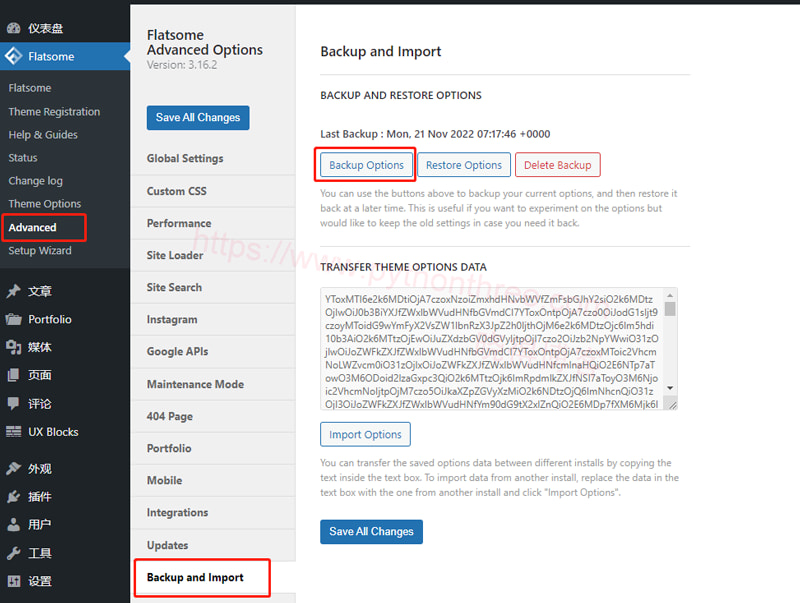Open the Change log submenu item
This screenshot has height=603, width=800.
tap(35, 181)
